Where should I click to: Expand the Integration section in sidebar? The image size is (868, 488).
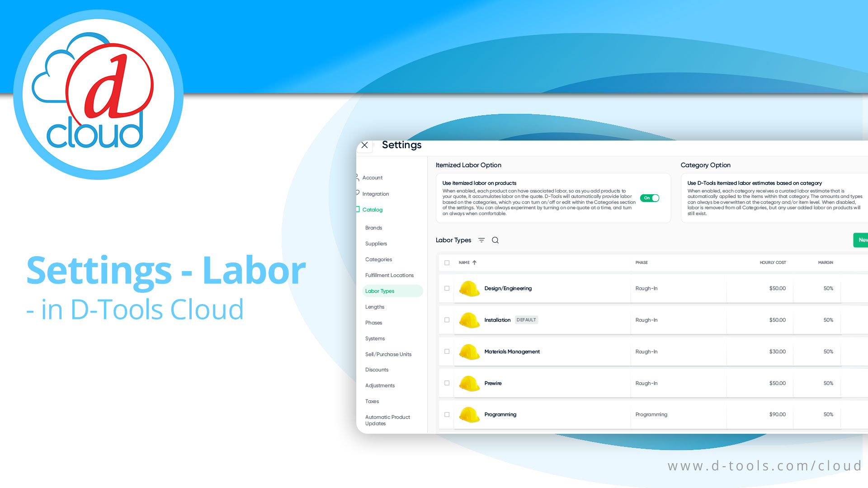tap(376, 193)
